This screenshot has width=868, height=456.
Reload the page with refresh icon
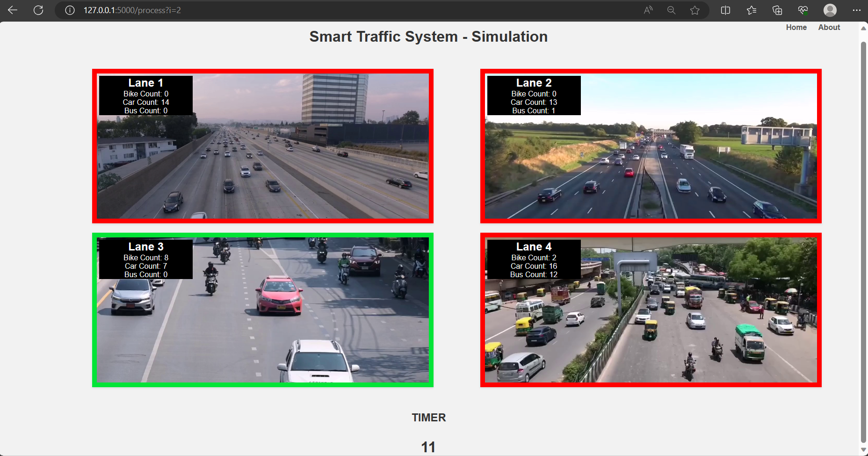pos(38,10)
